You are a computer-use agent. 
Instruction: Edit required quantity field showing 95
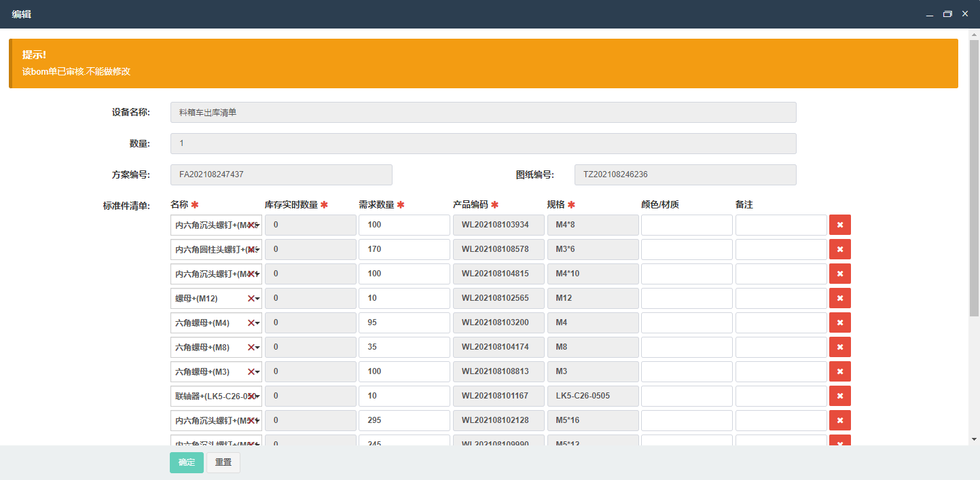(x=404, y=322)
